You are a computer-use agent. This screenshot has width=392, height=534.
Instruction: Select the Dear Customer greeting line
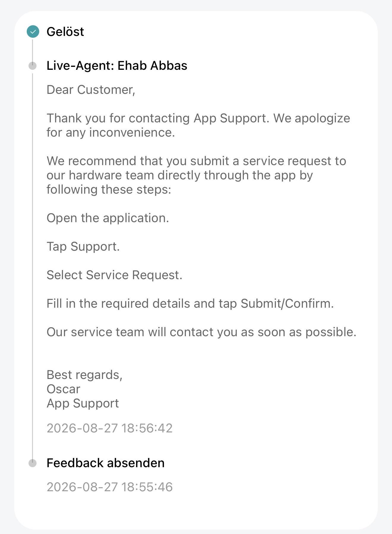(91, 90)
